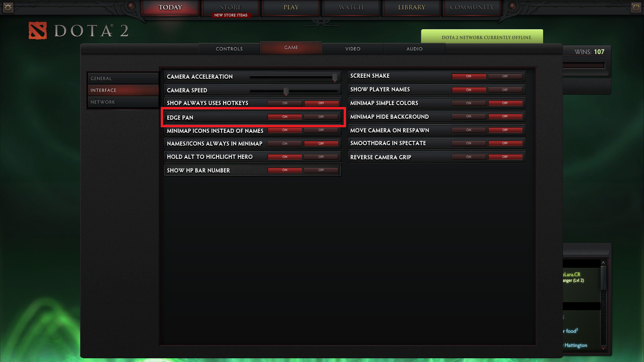Screen dimensions: 644x362
Task: Open the Store from top navigation
Action: point(231,8)
